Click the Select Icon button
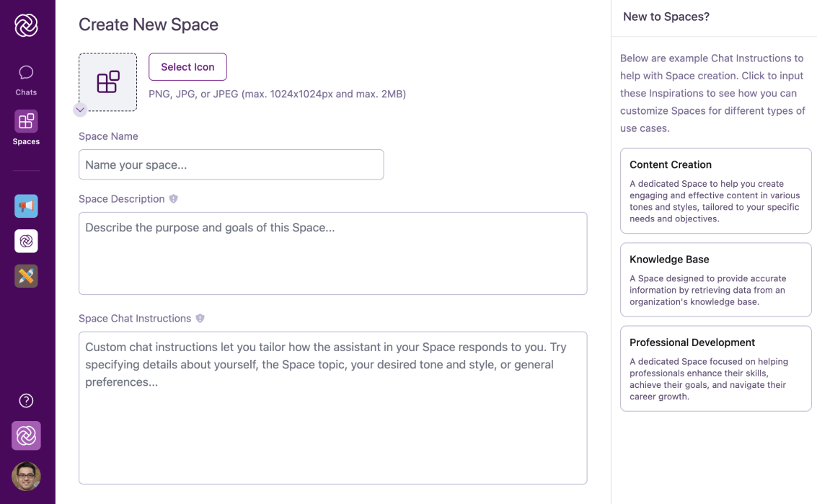Screen dimensions: 817x504 point(187,66)
